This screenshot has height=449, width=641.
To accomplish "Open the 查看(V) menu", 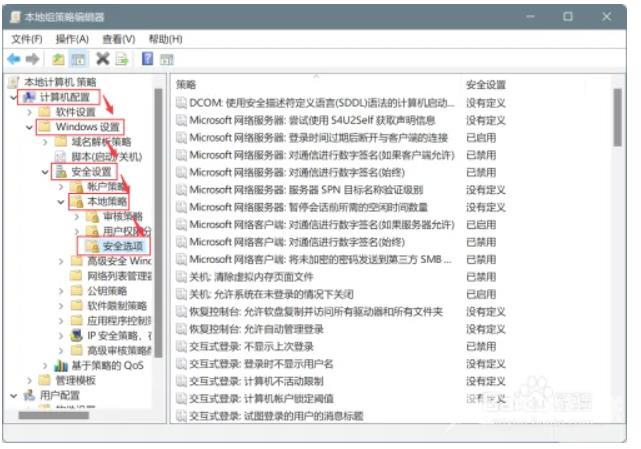I will coord(119,39).
